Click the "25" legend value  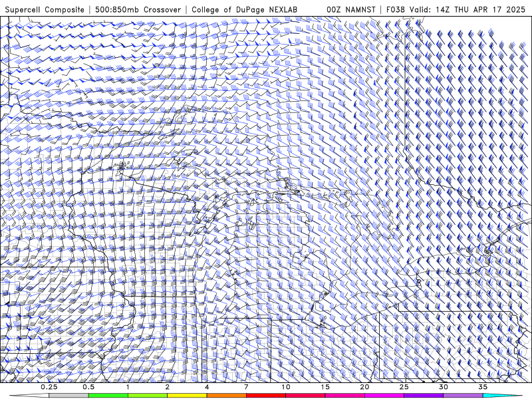404,387
